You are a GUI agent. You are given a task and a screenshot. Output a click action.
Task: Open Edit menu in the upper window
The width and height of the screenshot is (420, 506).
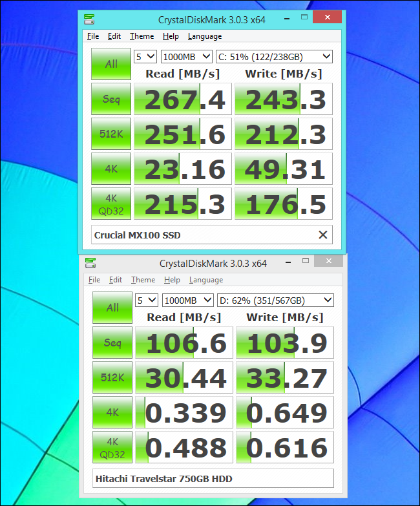coord(114,36)
